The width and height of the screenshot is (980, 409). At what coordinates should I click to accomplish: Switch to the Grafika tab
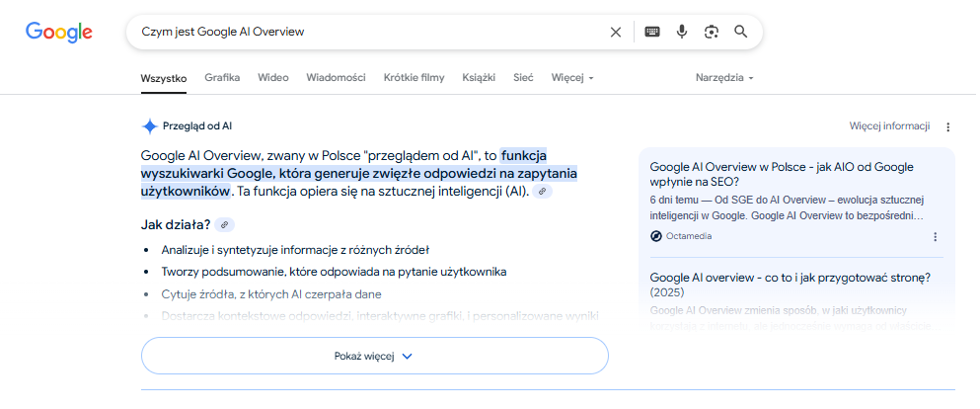[x=222, y=77]
